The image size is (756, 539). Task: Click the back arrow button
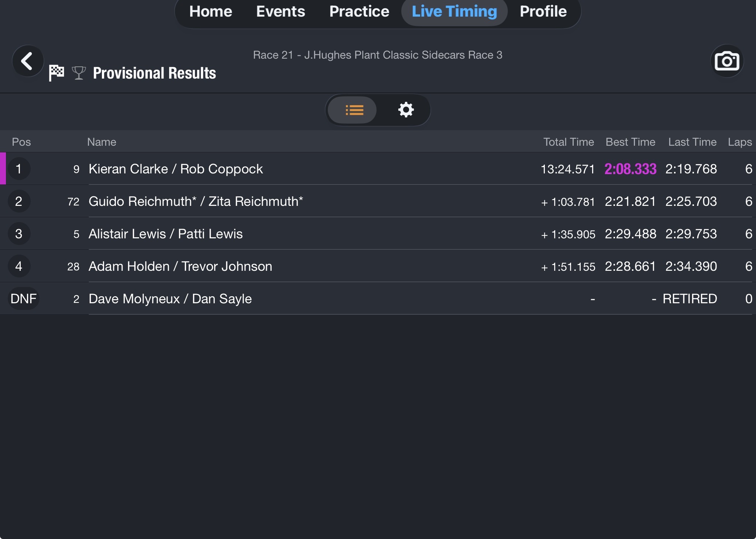28,61
